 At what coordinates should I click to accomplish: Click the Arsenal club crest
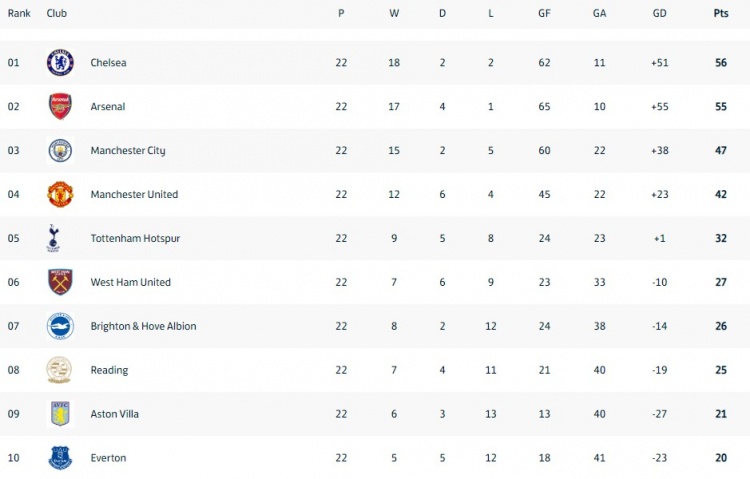pyautogui.click(x=60, y=106)
